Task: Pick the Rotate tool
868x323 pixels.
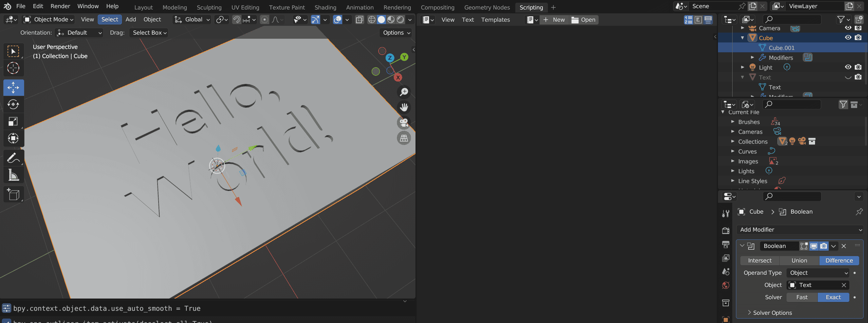Action: 13,104
